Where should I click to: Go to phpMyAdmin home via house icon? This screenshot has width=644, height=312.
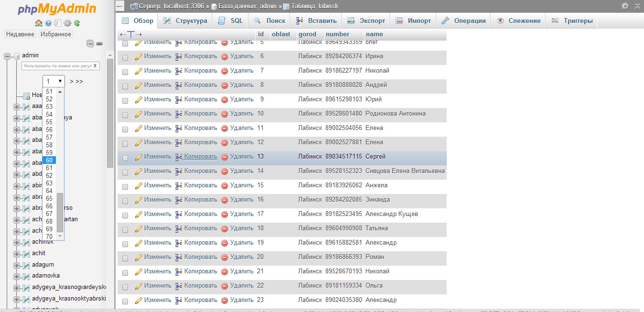[39, 23]
